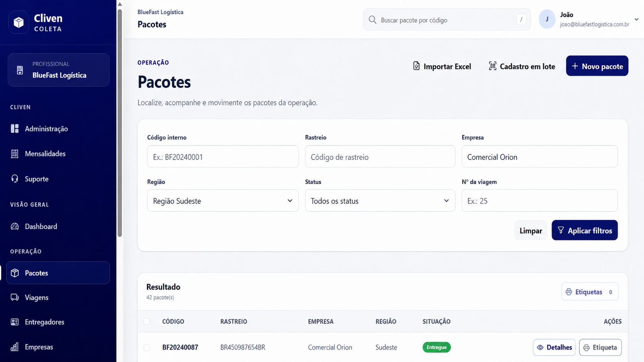The height and width of the screenshot is (362, 644).
Task: Click the RASTREIO column header
Action: pos(234,321)
